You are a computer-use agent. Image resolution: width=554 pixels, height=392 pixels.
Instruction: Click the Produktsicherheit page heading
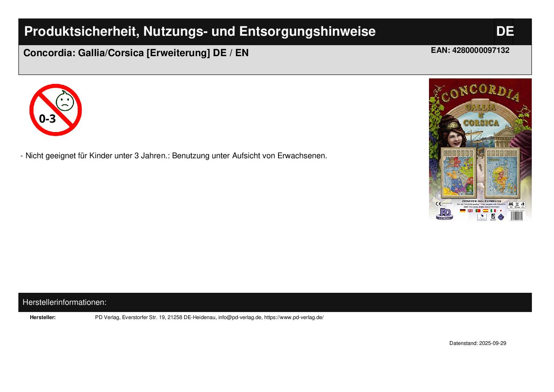[x=200, y=31]
